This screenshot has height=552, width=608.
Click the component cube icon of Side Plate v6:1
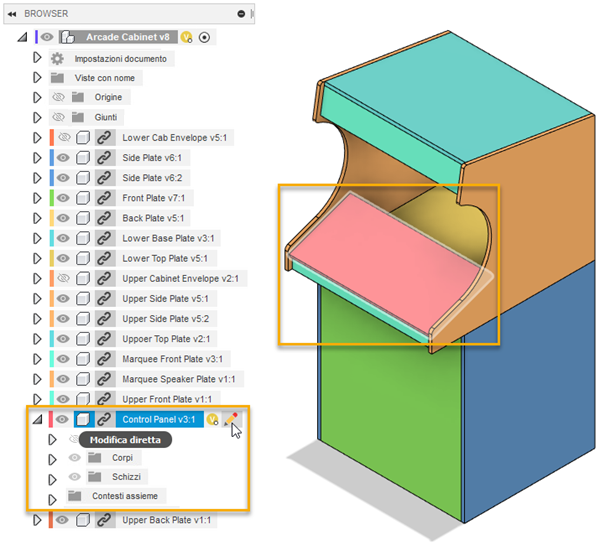click(83, 158)
